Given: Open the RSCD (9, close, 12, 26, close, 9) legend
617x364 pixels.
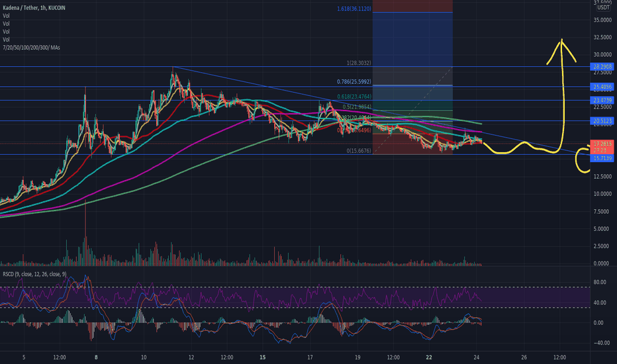Looking at the screenshot, I should pos(34,274).
